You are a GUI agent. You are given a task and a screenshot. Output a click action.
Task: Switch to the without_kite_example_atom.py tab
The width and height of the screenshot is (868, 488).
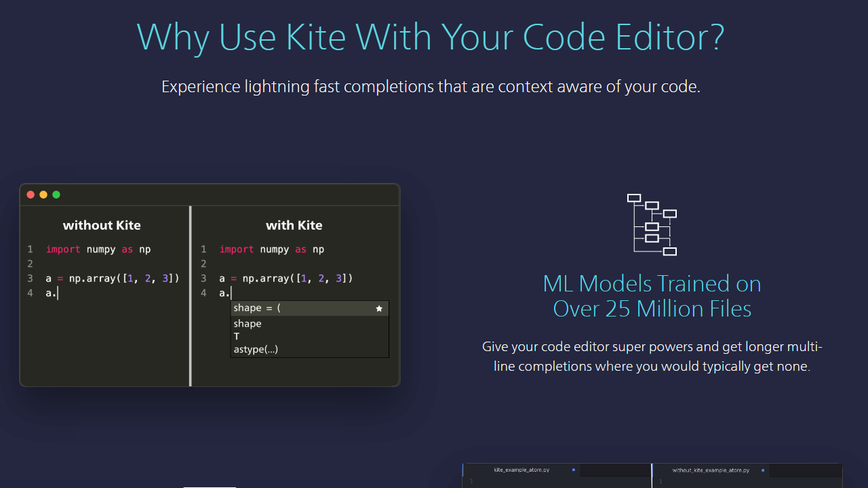point(710,470)
